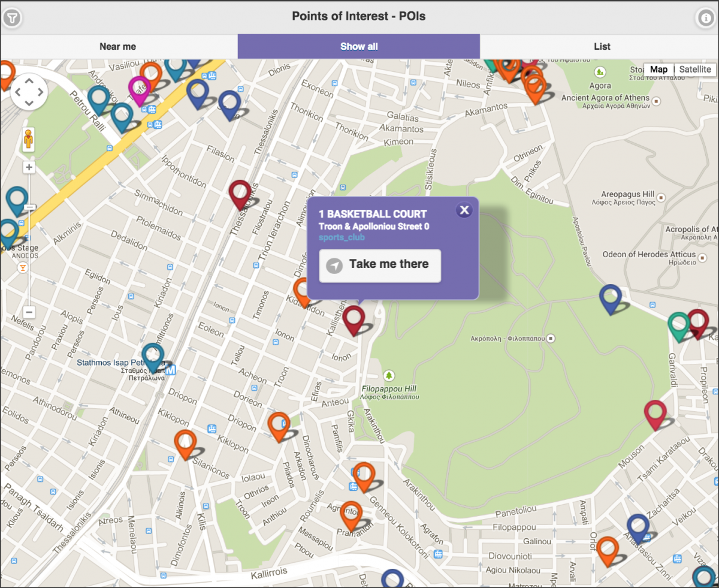Screen dimensions: 719x588
Task: Select the dark red pin beside the green pin
Action: [x=697, y=324]
